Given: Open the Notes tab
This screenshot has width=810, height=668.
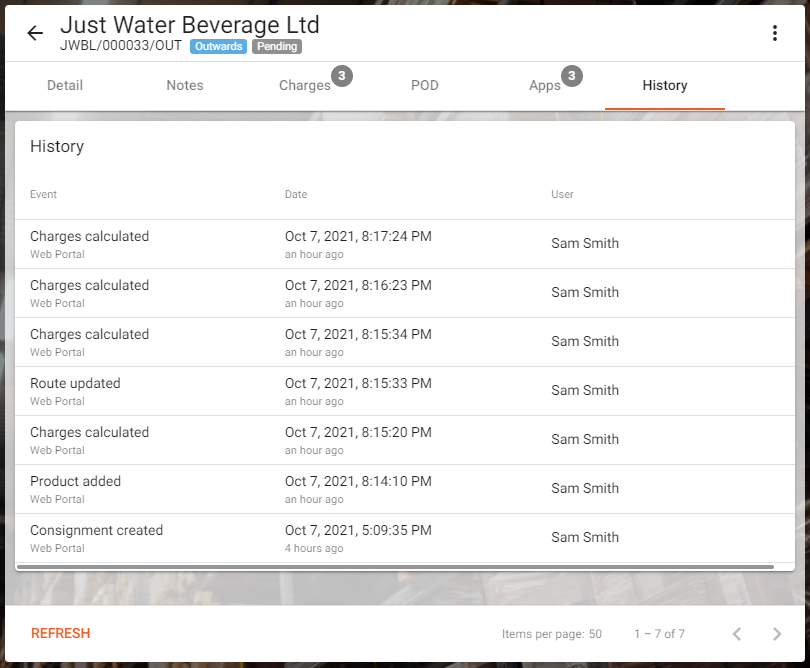Looking at the screenshot, I should (x=184, y=86).
